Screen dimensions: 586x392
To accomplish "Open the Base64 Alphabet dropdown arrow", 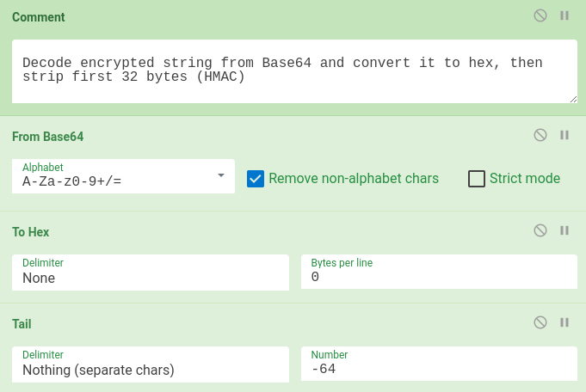I will pyautogui.click(x=221, y=175).
